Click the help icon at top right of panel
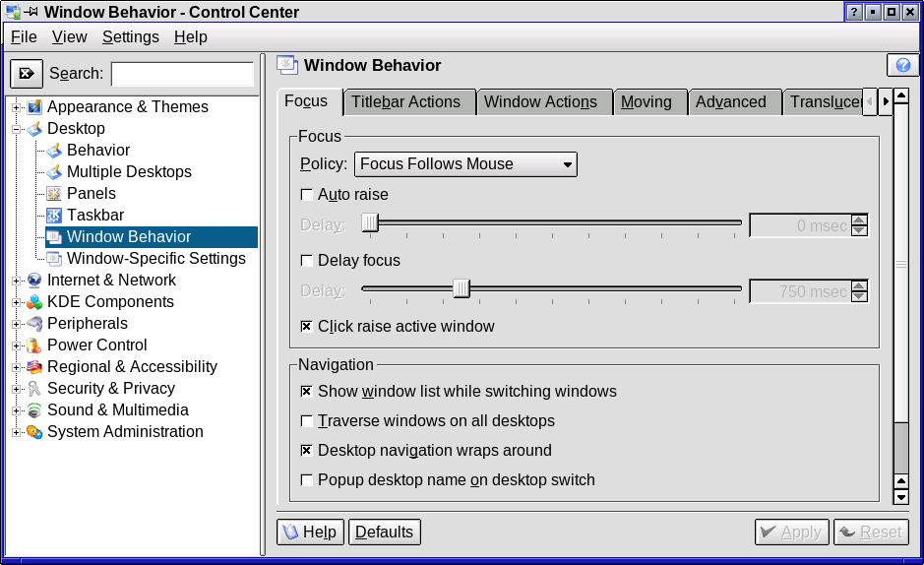This screenshot has height=565, width=924. (902, 65)
